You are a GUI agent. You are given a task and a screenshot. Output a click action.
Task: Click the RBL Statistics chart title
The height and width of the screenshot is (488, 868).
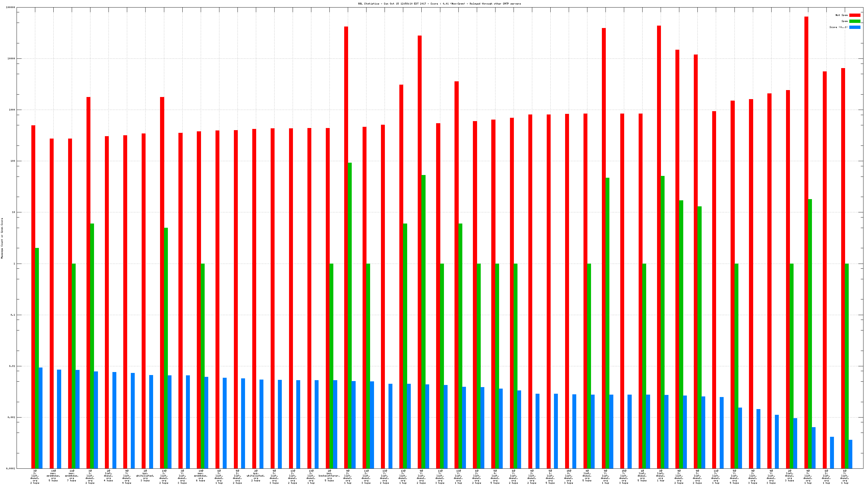439,4
